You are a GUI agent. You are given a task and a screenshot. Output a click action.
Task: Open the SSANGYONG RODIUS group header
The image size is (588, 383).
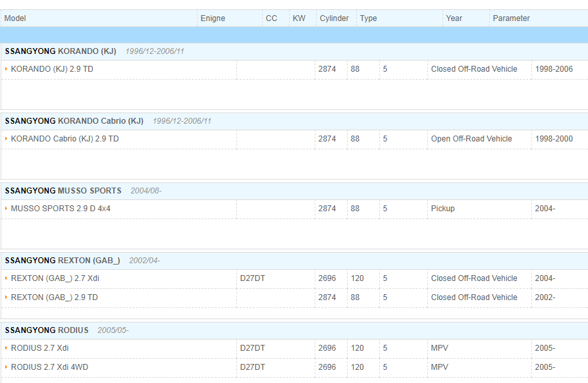click(47, 330)
